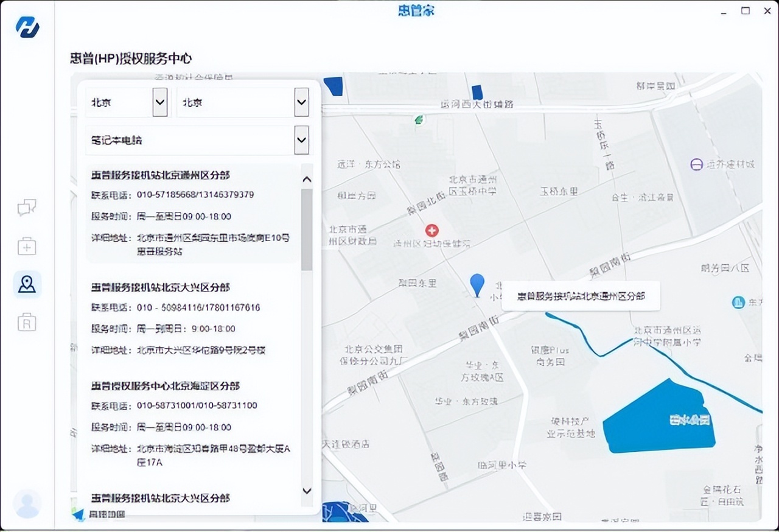
Task: Click the green leaf map icon
Action: click(x=419, y=120)
